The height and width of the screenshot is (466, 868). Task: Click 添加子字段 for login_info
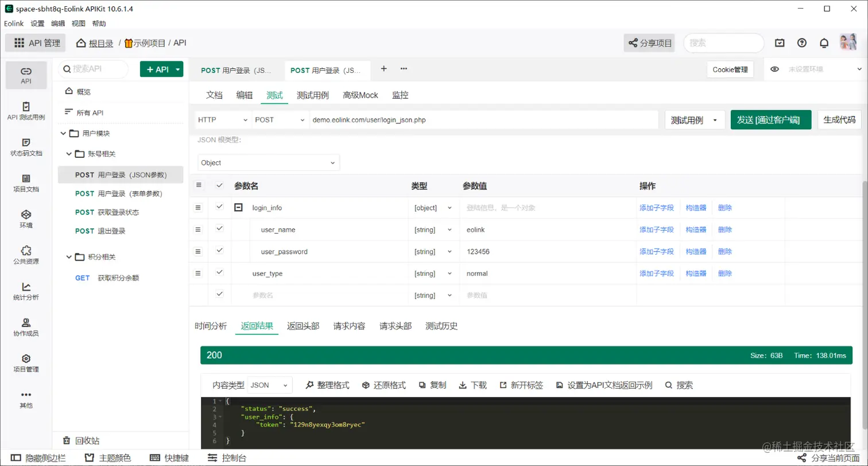tap(657, 208)
